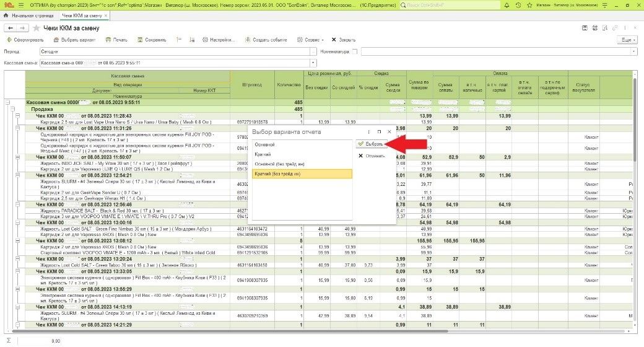
Task: Select the Краткий report variant
Action: coord(263,154)
